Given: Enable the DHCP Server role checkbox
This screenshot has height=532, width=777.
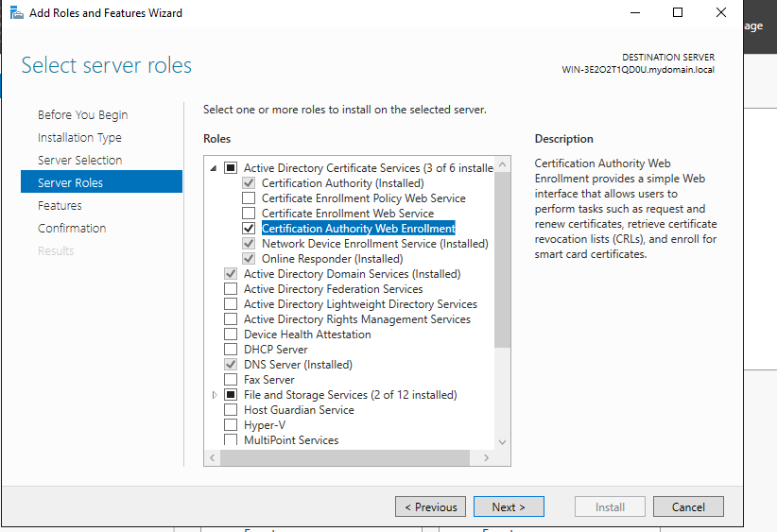Looking at the screenshot, I should 231,350.
